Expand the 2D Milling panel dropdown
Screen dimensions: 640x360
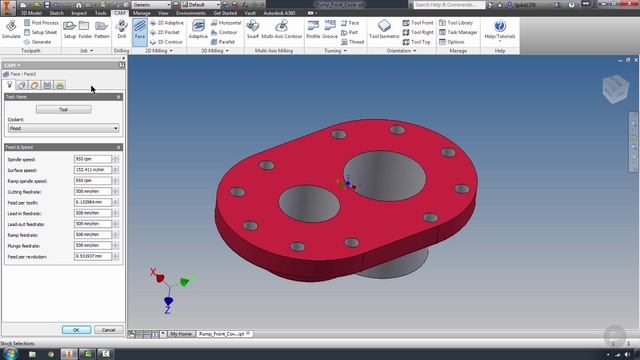(x=159, y=51)
